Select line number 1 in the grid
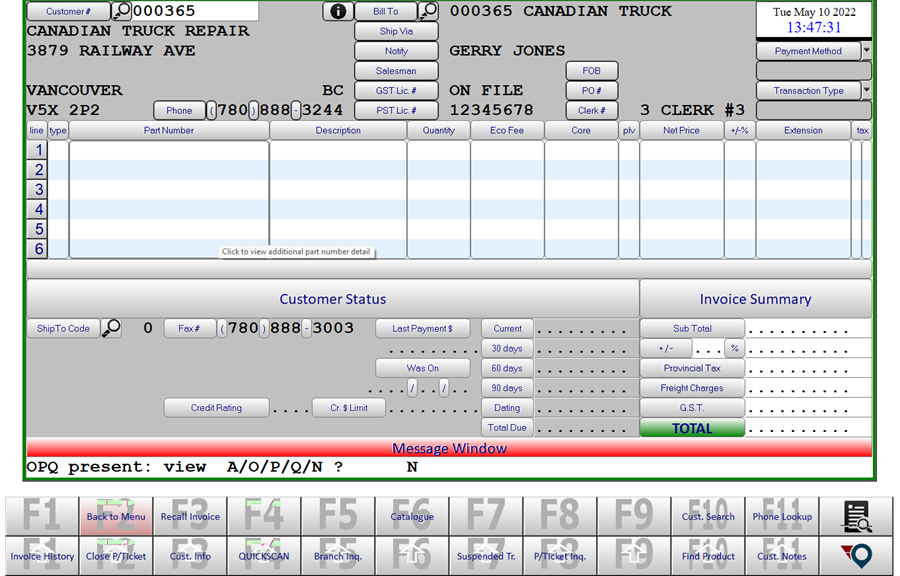 point(38,150)
